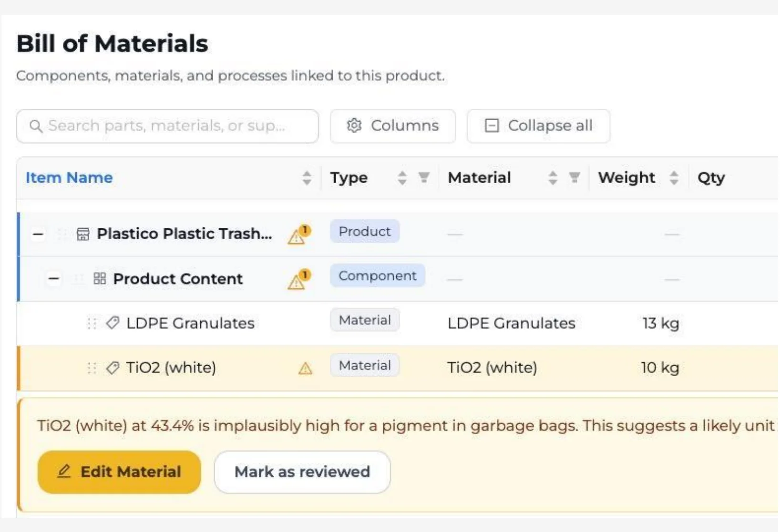The width and height of the screenshot is (780, 532).
Task: Click the 13 kg weight value
Action: [661, 323]
